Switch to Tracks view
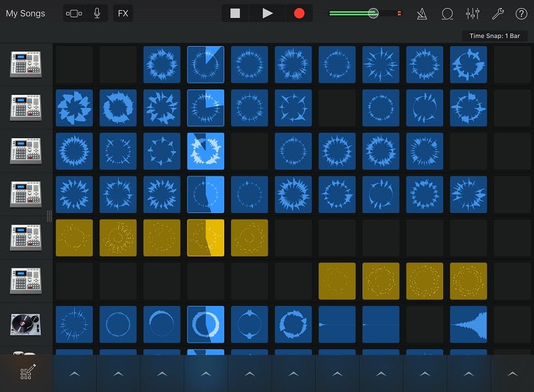This screenshot has width=534, height=392. point(74,13)
